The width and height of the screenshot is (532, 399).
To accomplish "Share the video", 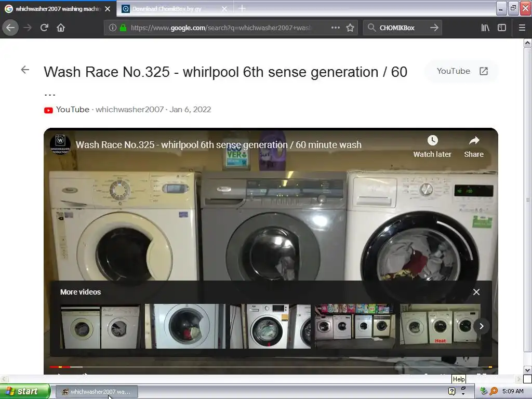I will click(x=474, y=146).
